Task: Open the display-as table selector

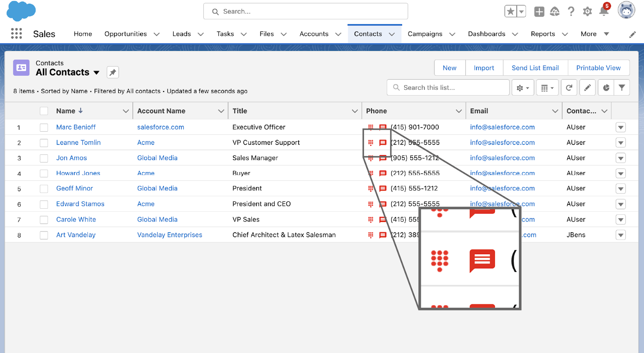Action: (547, 87)
